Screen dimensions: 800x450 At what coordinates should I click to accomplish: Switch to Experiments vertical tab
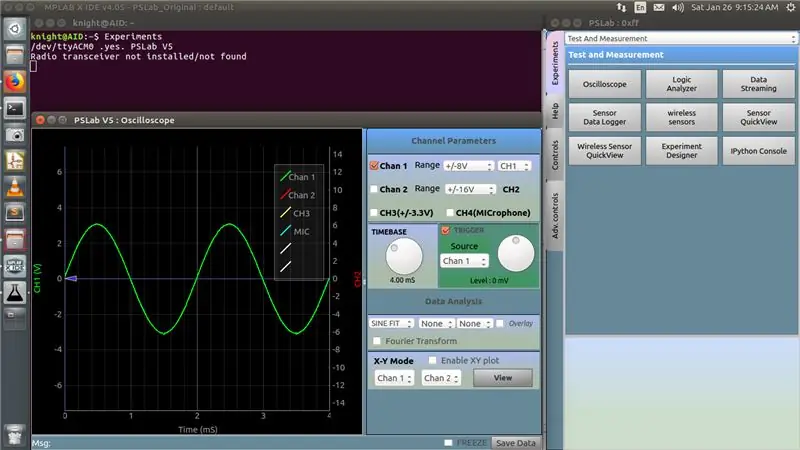pos(555,62)
